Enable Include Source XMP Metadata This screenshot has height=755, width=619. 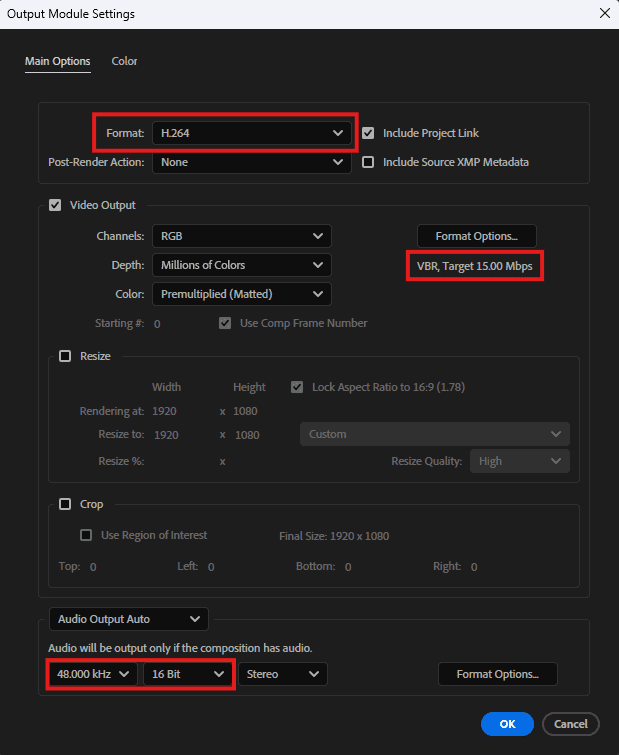369,162
